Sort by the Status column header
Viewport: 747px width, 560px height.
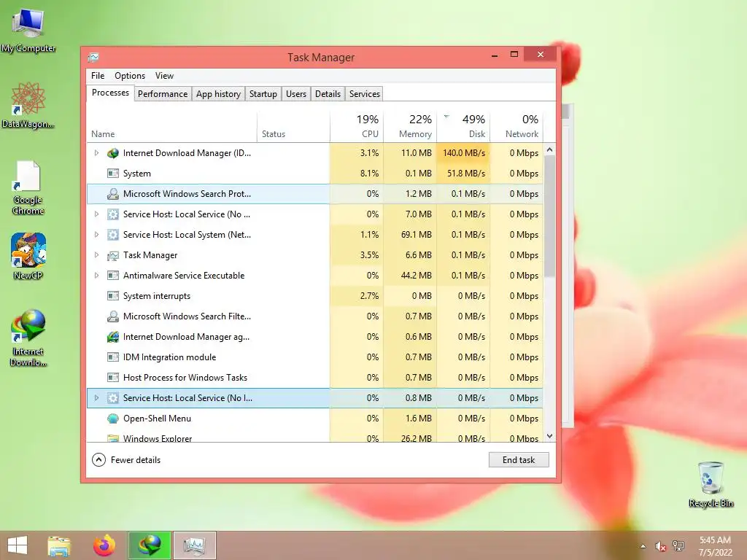tap(293, 127)
